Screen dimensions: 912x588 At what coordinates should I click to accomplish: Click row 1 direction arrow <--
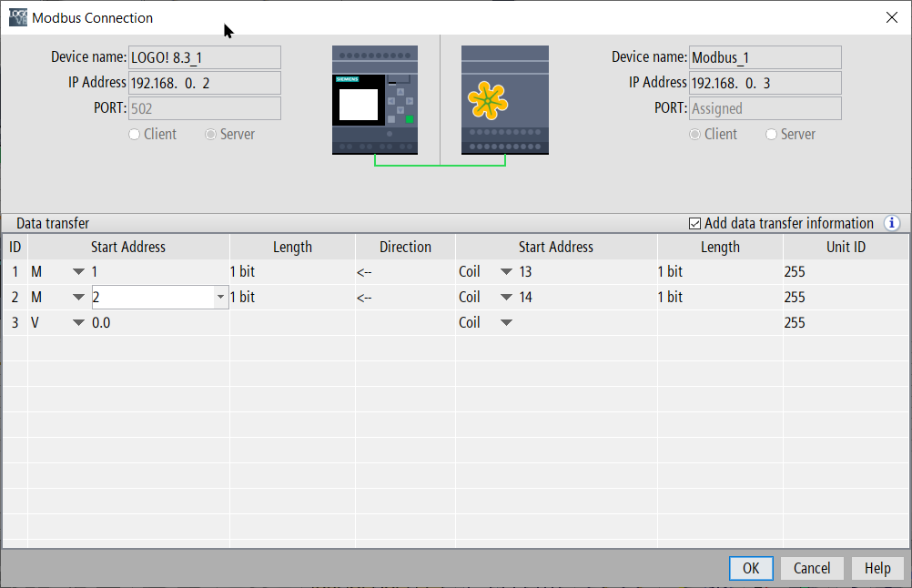coord(364,272)
